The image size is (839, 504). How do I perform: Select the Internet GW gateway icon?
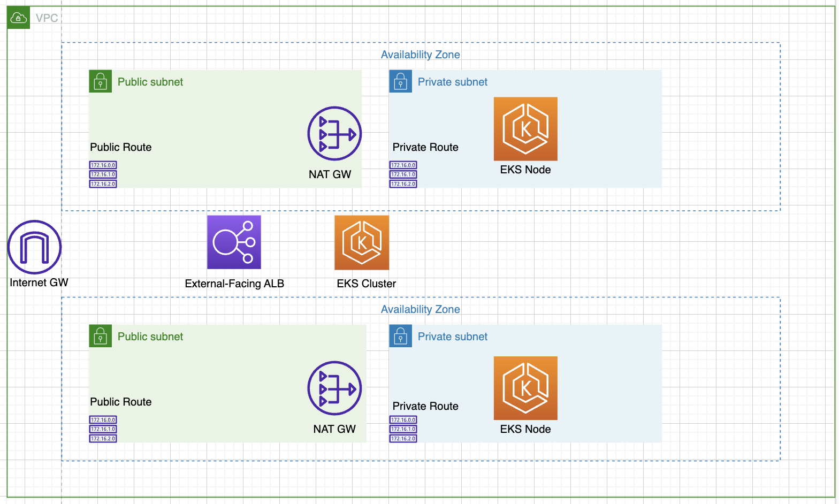[35, 247]
